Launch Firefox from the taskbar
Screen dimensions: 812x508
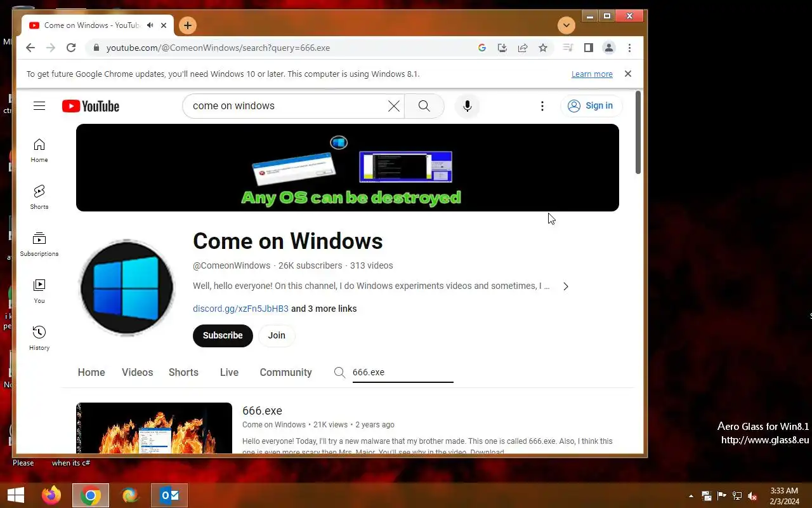point(51,496)
